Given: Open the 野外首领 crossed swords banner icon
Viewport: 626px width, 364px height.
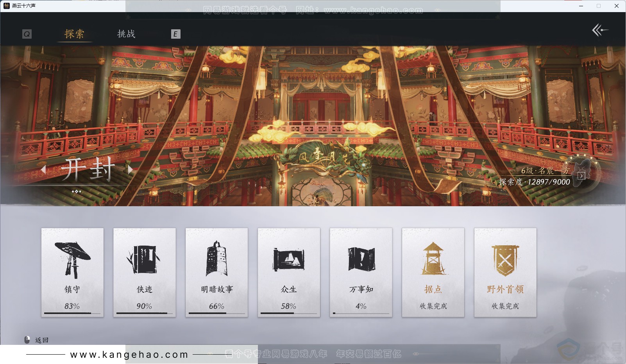Looking at the screenshot, I should [x=505, y=261].
